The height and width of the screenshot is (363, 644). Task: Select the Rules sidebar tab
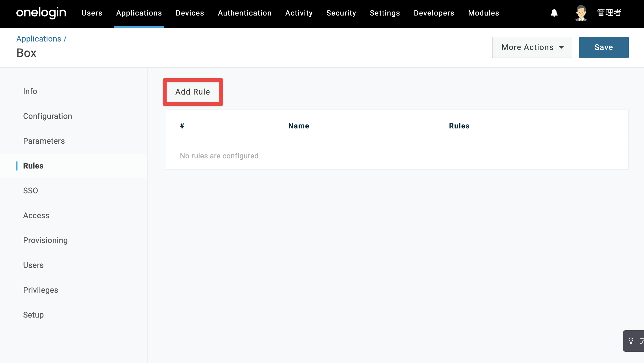pos(33,166)
